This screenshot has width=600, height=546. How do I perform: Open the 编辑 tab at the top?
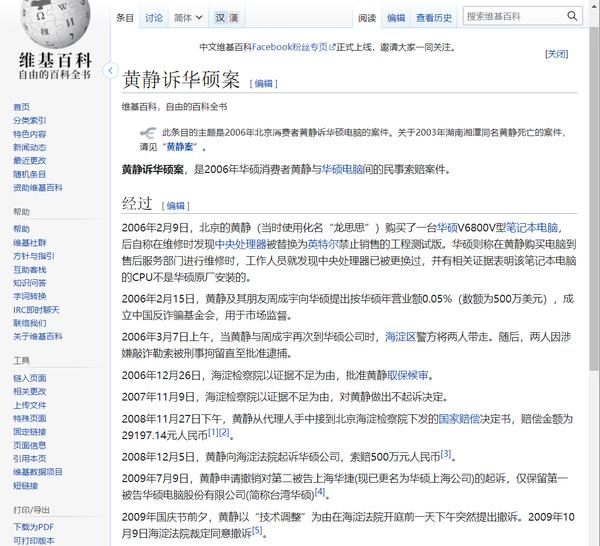(396, 18)
